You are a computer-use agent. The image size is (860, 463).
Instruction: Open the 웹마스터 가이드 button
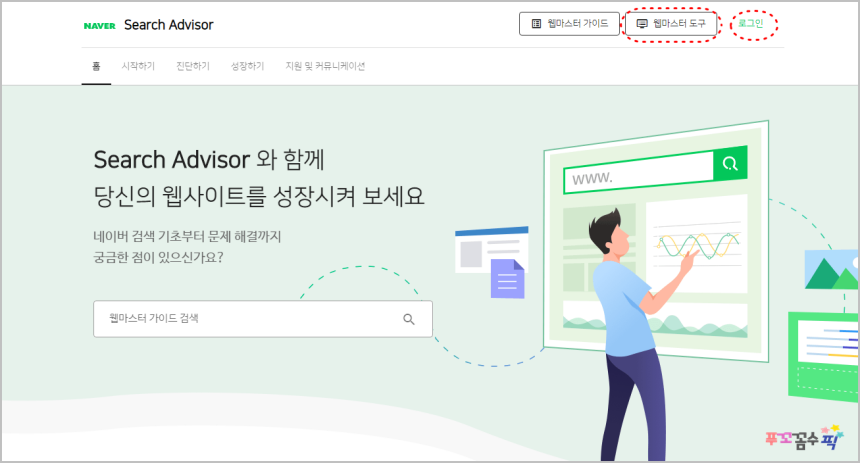tap(569, 24)
